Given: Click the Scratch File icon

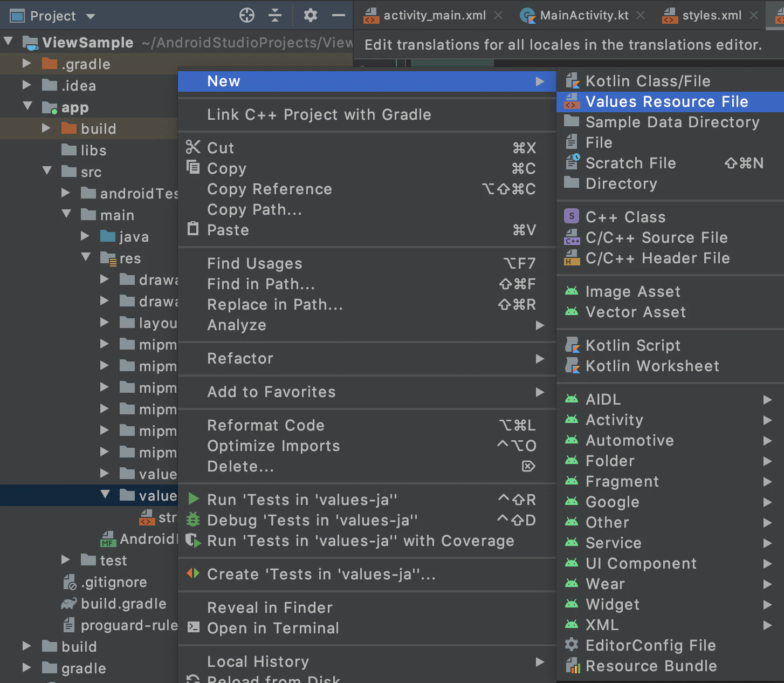Looking at the screenshot, I should (x=572, y=163).
